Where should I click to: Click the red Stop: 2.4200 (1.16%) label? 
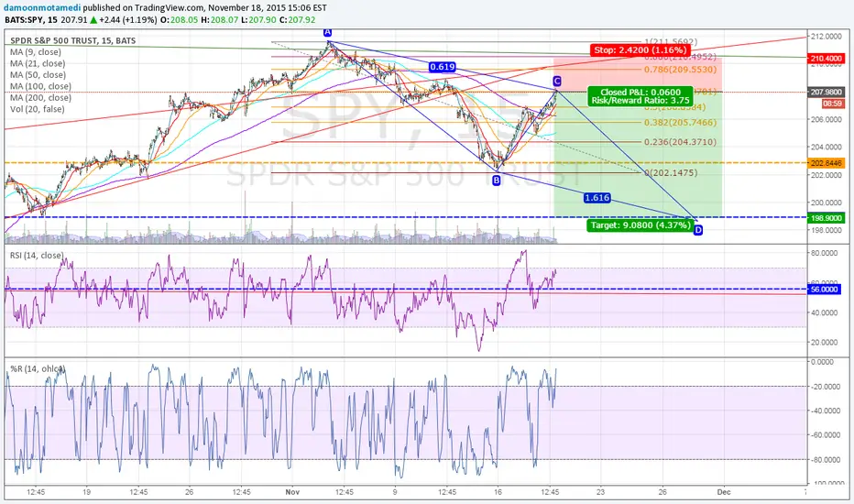click(x=640, y=50)
